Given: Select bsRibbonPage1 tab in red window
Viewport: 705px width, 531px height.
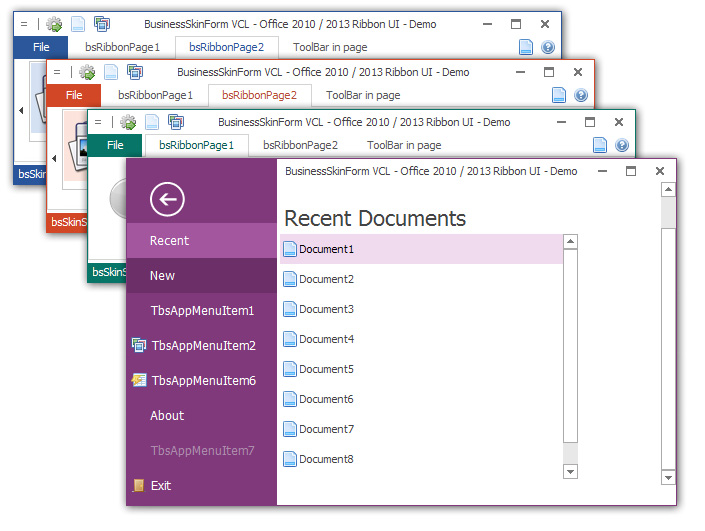Looking at the screenshot, I should [x=155, y=95].
